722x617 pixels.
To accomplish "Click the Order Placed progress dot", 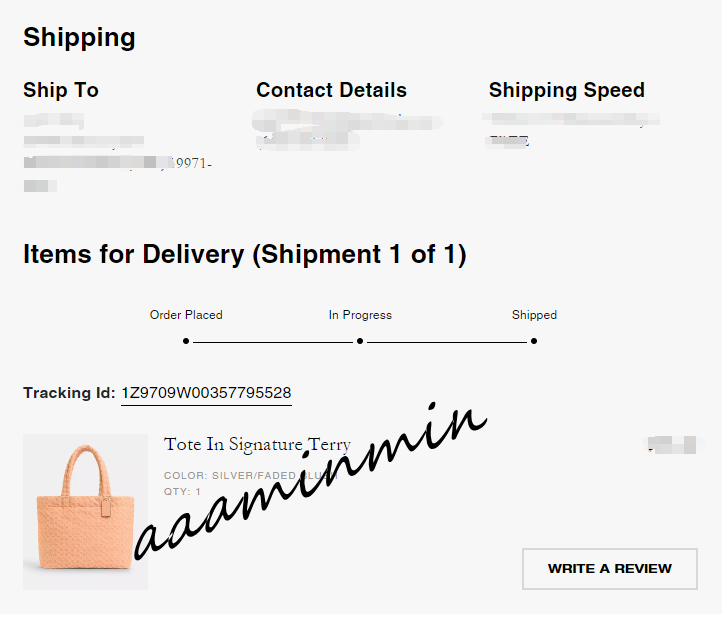I will 186,341.
